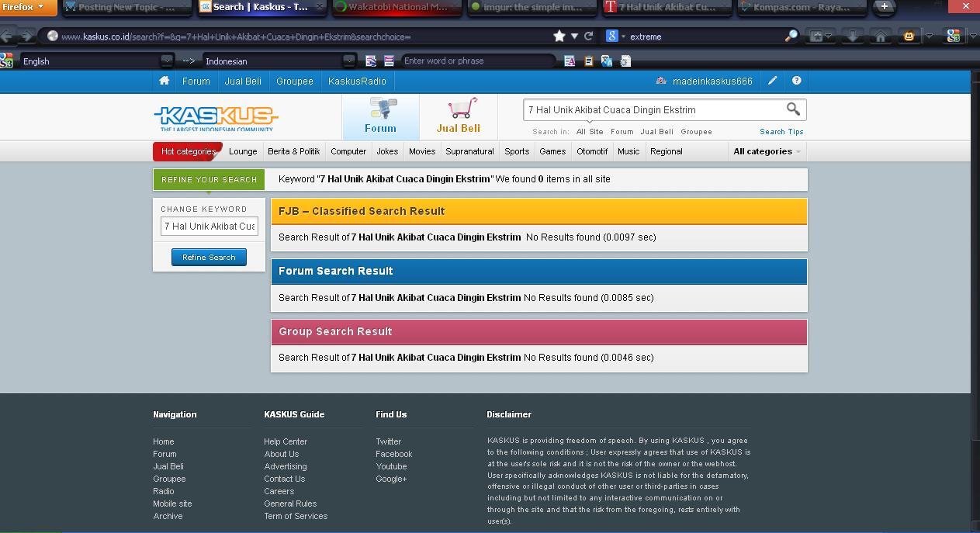
Task: Click the Google search engine icon
Action: [x=611, y=36]
